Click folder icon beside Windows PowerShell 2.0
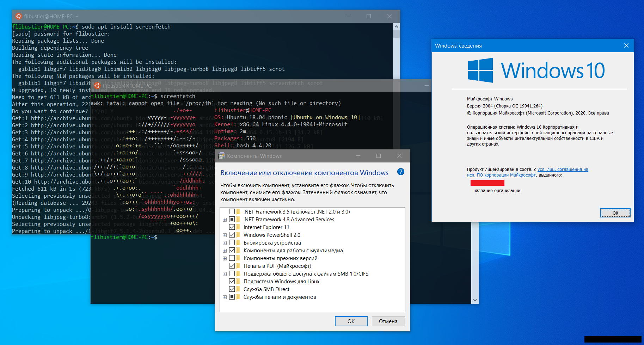Viewport: 644px width, 345px height. [239, 235]
